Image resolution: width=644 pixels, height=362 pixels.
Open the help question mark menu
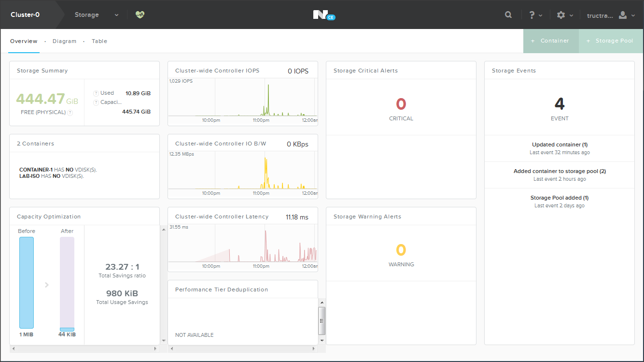pos(532,15)
